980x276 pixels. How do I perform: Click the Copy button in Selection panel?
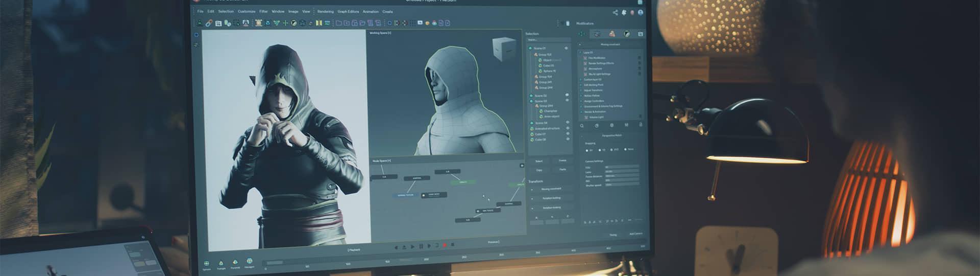click(x=539, y=170)
